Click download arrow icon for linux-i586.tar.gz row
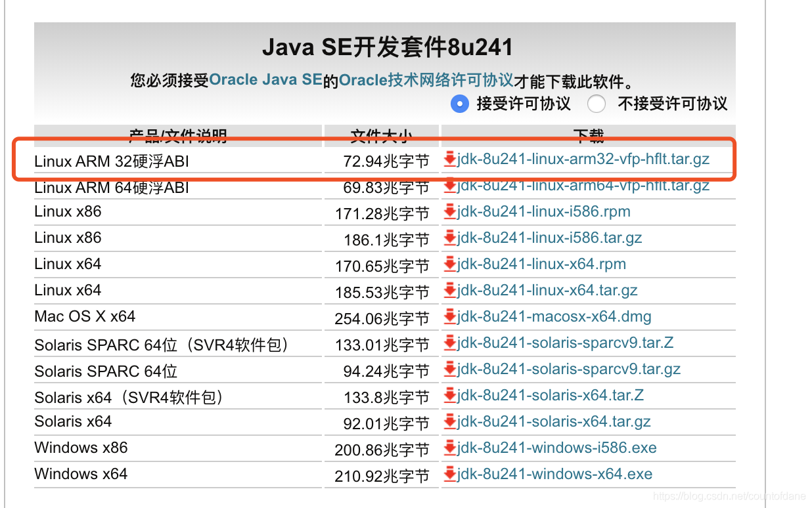Screen dimensions: 812x508 (450, 238)
